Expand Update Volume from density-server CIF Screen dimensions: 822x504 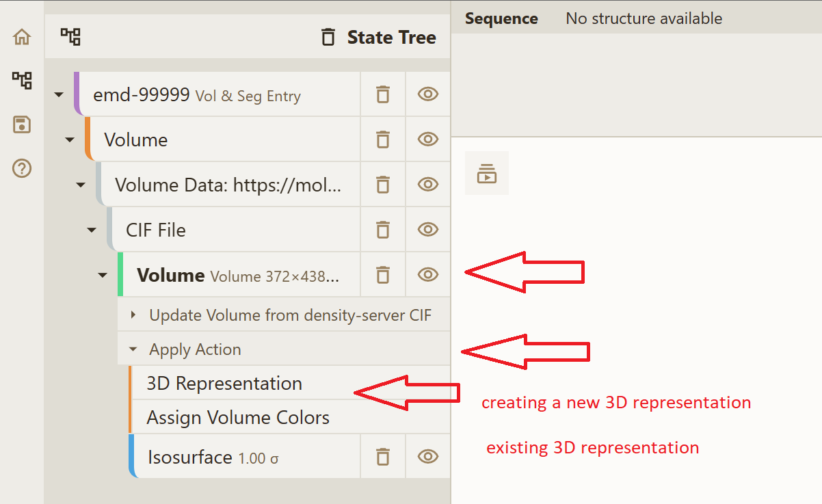[x=134, y=315]
